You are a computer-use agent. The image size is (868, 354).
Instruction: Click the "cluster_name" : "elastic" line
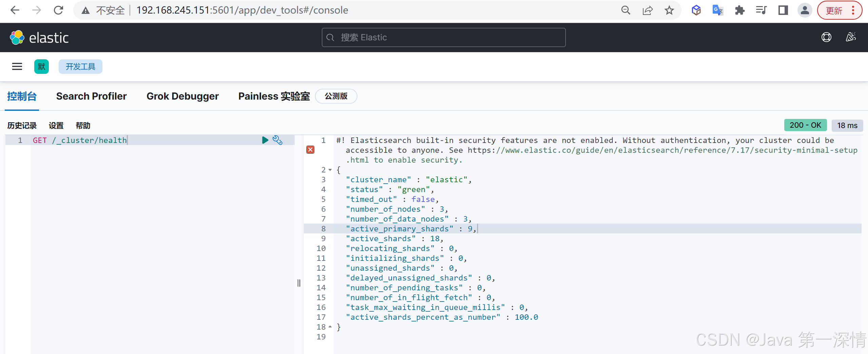pyautogui.click(x=409, y=180)
